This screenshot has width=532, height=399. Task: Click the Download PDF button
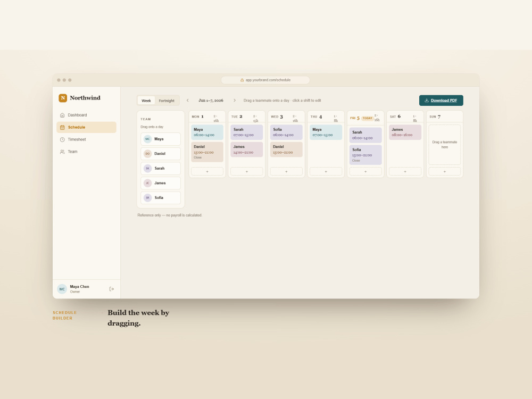[441, 101]
